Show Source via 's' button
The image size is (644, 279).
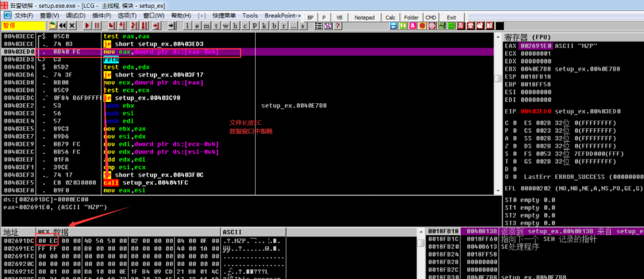303,26
